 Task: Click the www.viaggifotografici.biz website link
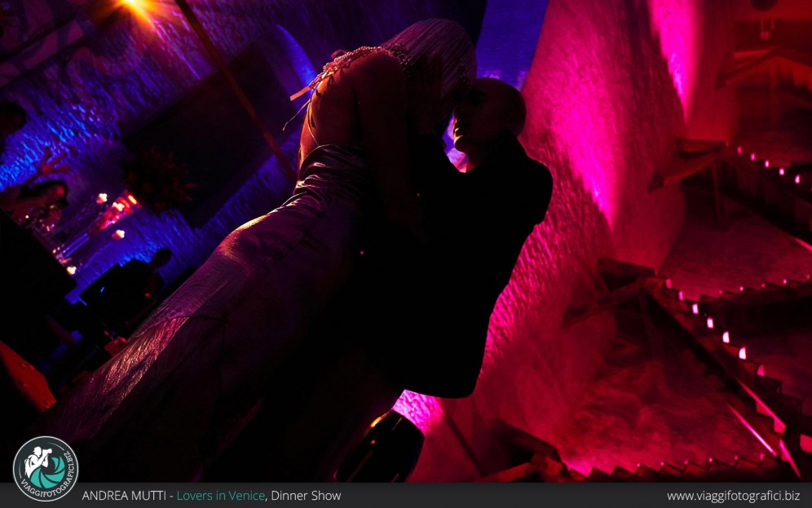coord(733,496)
